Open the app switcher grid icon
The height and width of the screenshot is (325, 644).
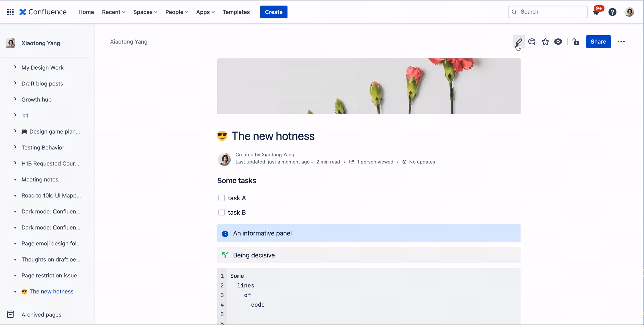pos(10,12)
